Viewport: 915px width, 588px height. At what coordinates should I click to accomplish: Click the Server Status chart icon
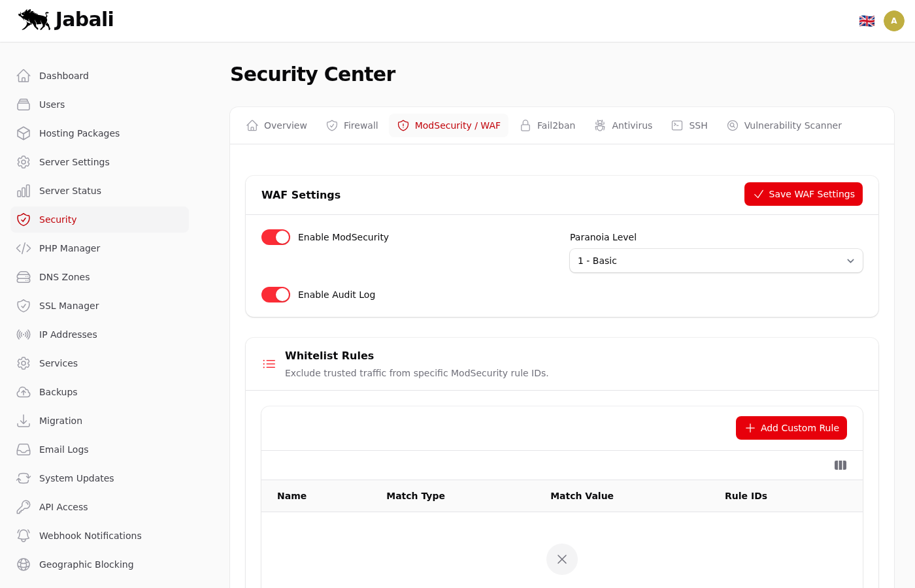pos(24,191)
